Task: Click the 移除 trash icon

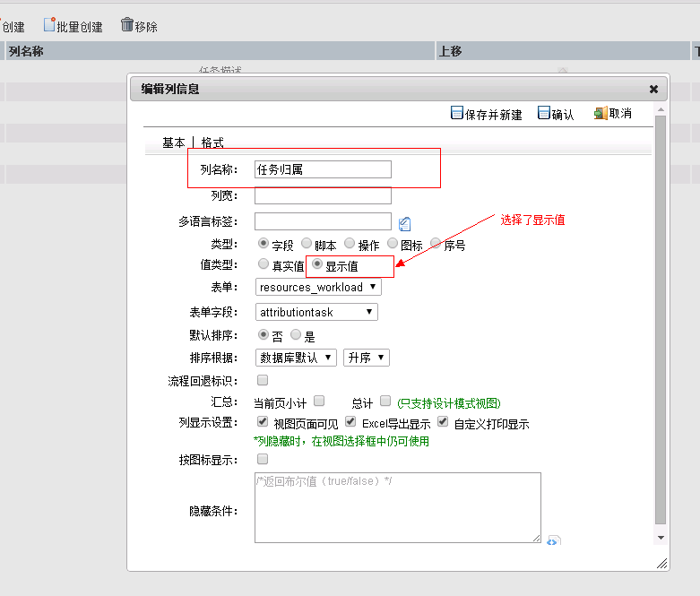Action: [x=127, y=24]
